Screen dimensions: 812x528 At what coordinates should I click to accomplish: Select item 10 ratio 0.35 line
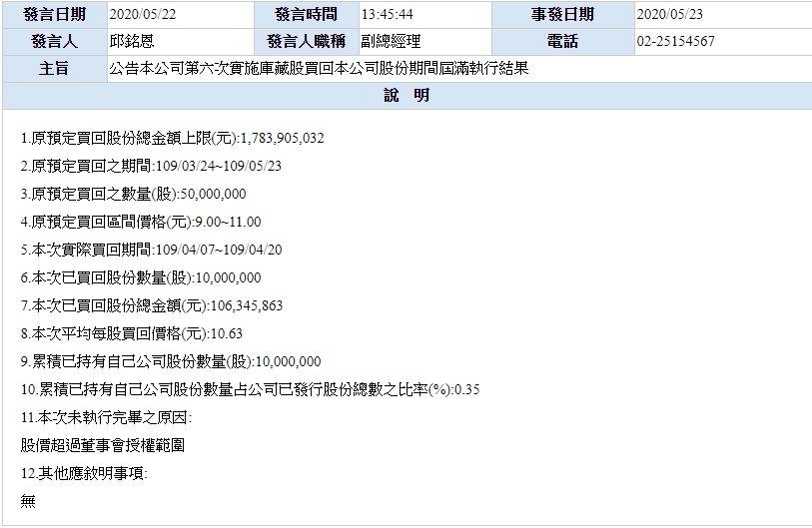pyautogui.click(x=250, y=390)
